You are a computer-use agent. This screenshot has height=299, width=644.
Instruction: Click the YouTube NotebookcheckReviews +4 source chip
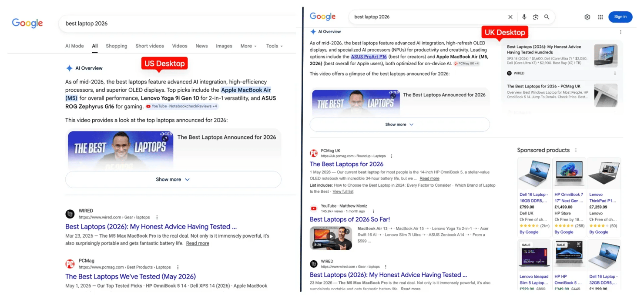[x=182, y=106]
